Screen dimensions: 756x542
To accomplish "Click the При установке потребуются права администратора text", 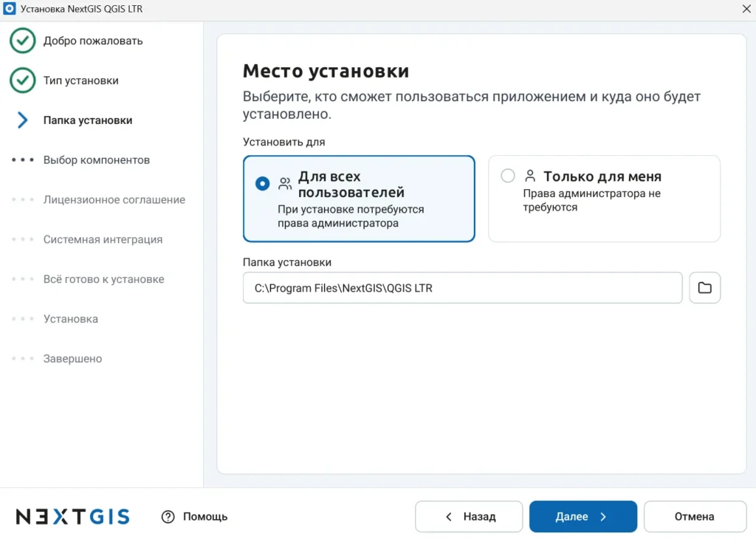I will point(351,216).
